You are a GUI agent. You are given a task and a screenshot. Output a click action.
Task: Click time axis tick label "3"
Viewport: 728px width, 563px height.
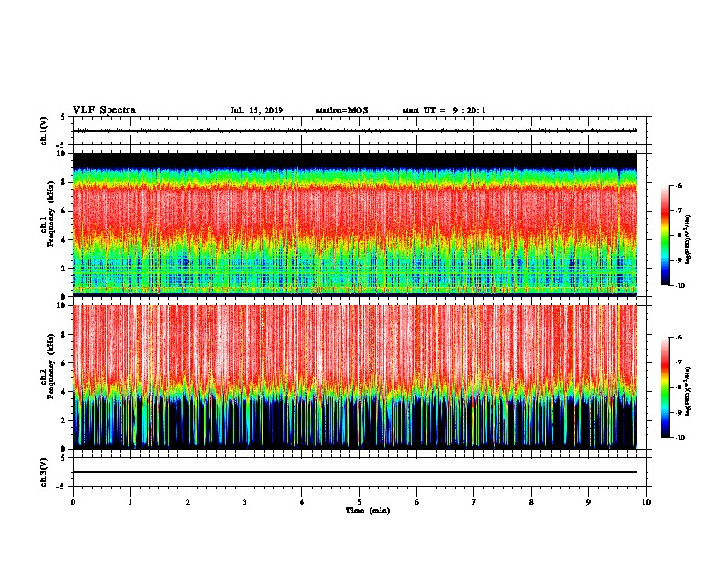[245, 502]
